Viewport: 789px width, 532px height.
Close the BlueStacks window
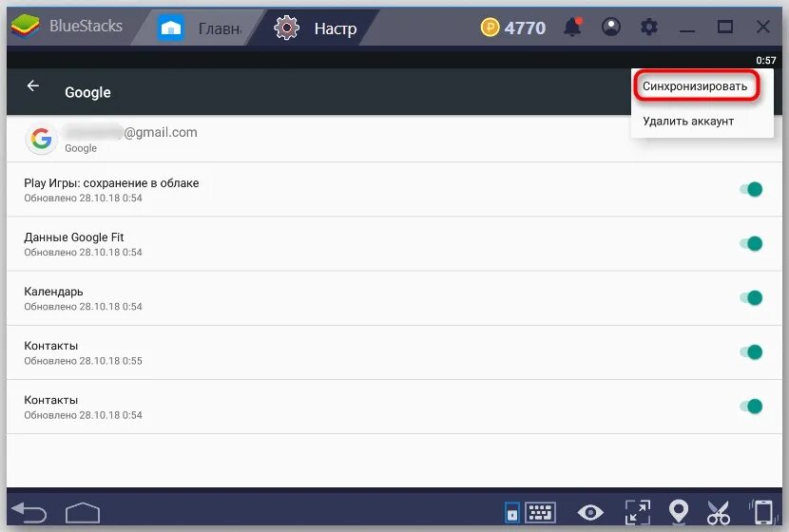(x=762, y=27)
